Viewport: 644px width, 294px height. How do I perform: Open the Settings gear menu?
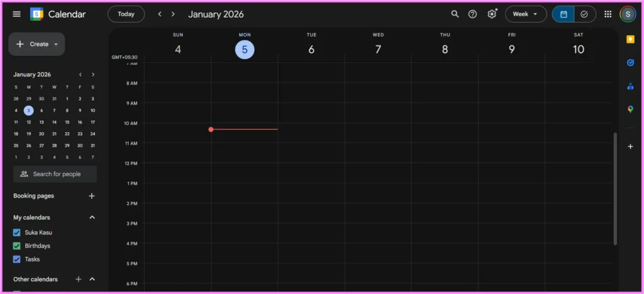coord(492,14)
